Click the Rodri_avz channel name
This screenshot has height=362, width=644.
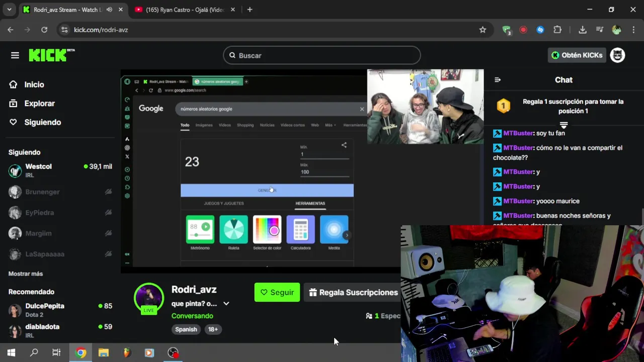(x=194, y=290)
